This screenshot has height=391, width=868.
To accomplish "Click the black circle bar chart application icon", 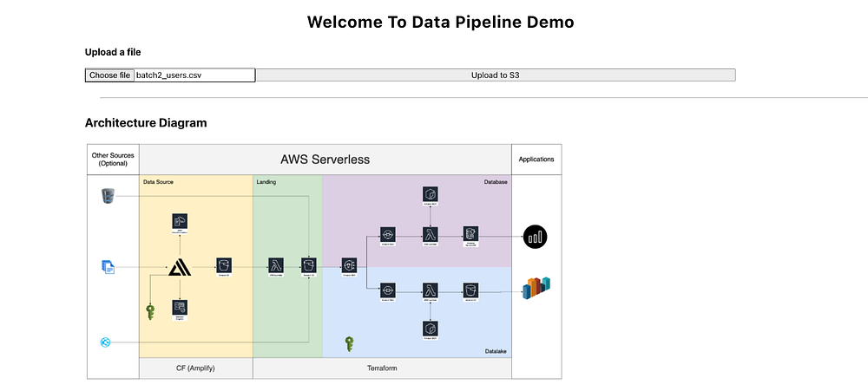I will coord(534,236).
